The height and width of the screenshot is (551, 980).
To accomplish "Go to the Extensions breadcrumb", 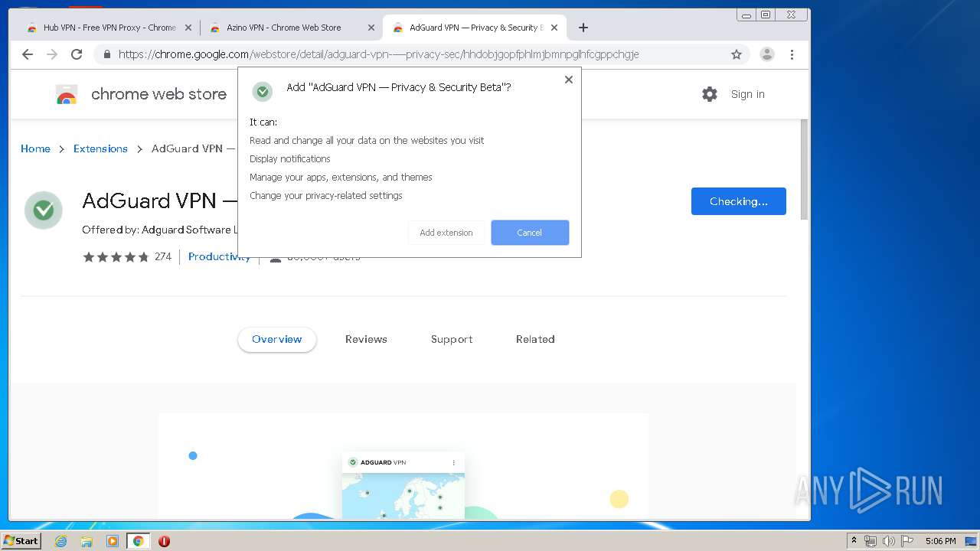I will [100, 148].
